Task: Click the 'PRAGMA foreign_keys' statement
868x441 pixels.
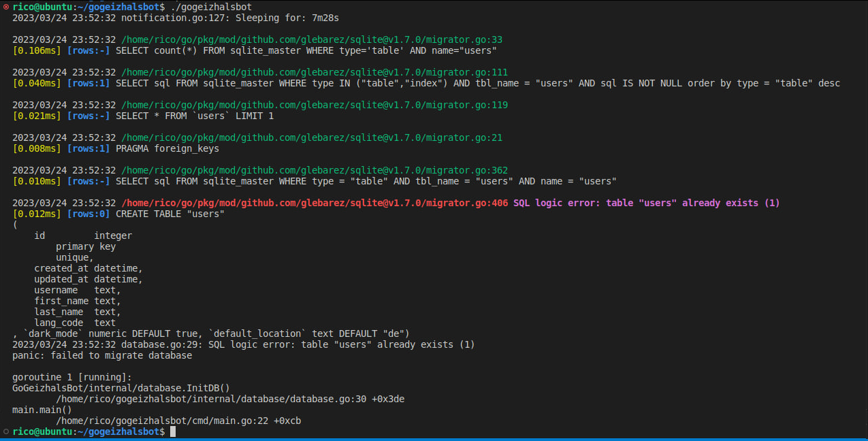Action: click(x=167, y=148)
